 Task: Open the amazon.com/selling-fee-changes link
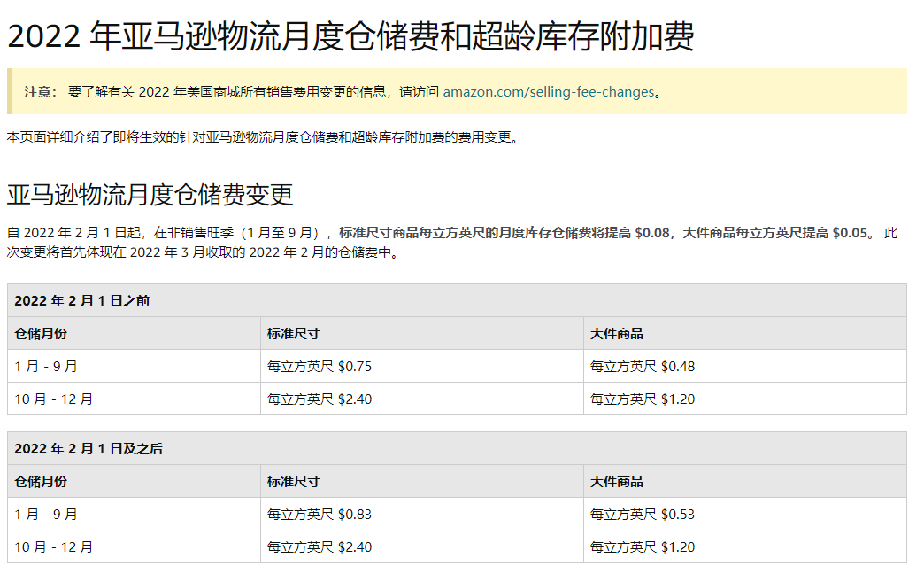(548, 92)
